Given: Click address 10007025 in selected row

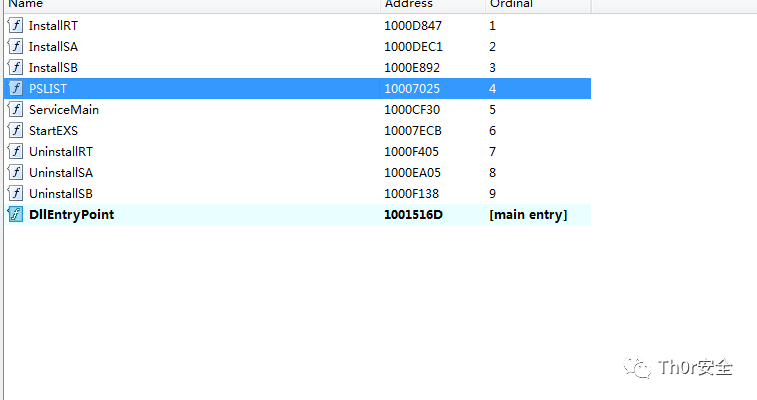Looking at the screenshot, I should pyautogui.click(x=412, y=89).
